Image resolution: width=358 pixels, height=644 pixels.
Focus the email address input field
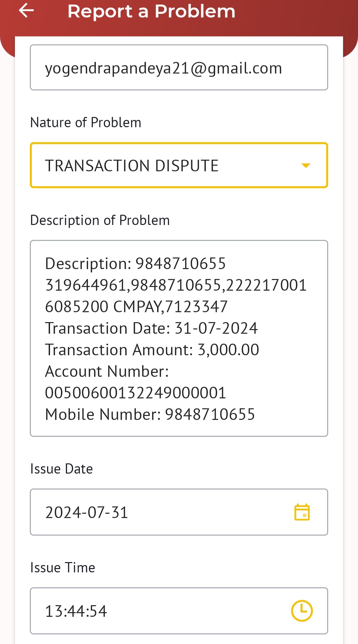(179, 68)
